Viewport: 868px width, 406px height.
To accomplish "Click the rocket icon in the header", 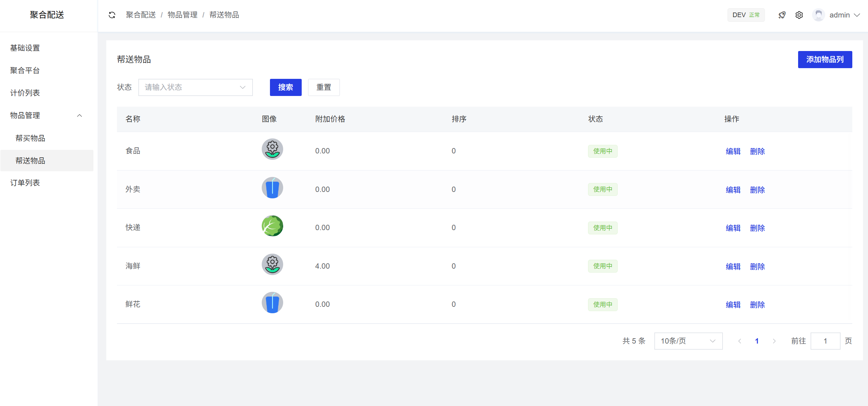I will point(782,15).
